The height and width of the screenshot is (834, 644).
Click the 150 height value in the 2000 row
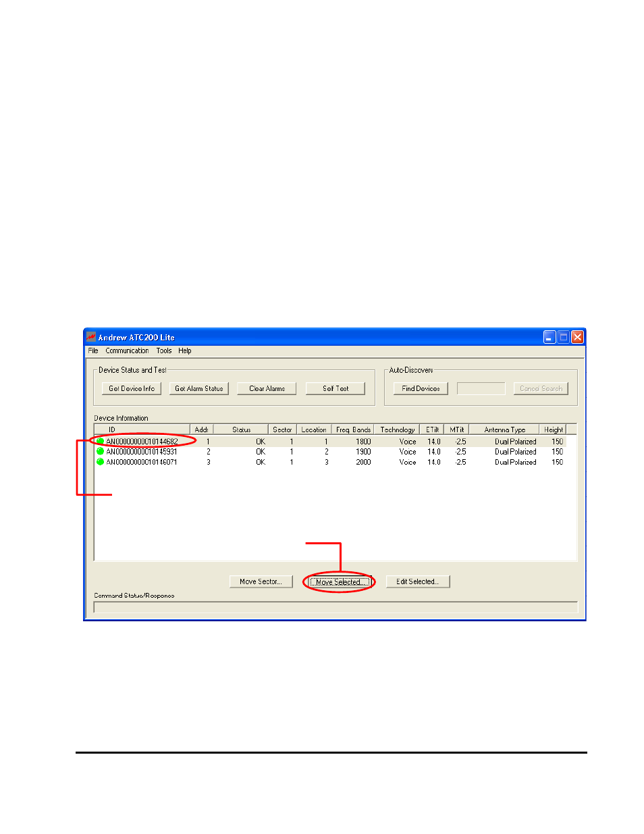(558, 462)
